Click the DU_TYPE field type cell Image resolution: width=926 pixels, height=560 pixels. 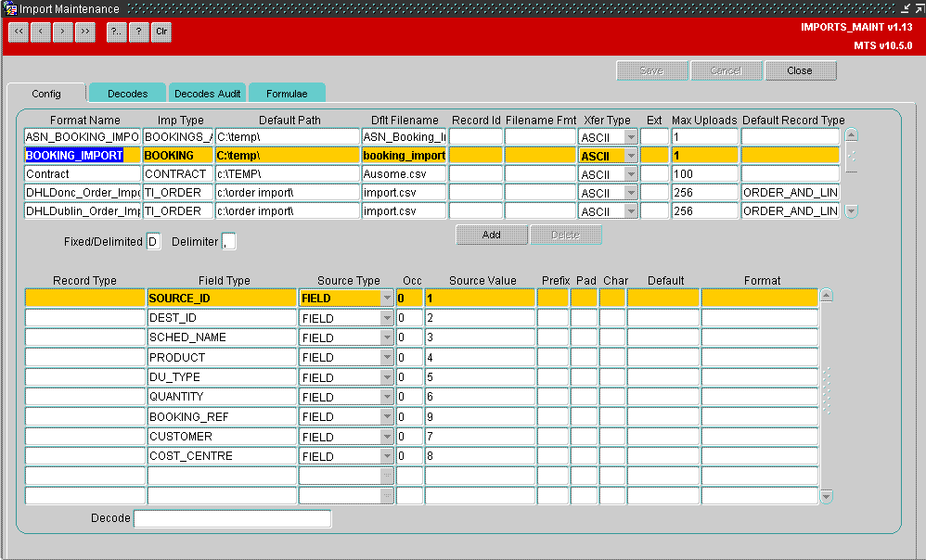(x=222, y=377)
